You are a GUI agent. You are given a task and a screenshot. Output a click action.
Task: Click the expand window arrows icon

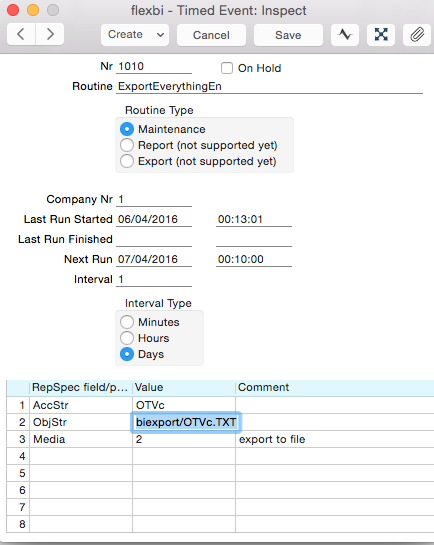381,35
